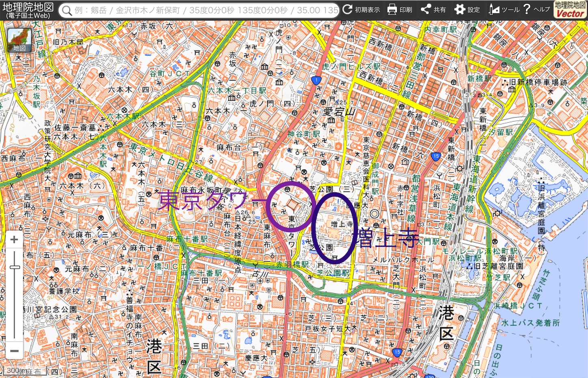
Task: Open ヘルプ help
Action: [x=536, y=9]
